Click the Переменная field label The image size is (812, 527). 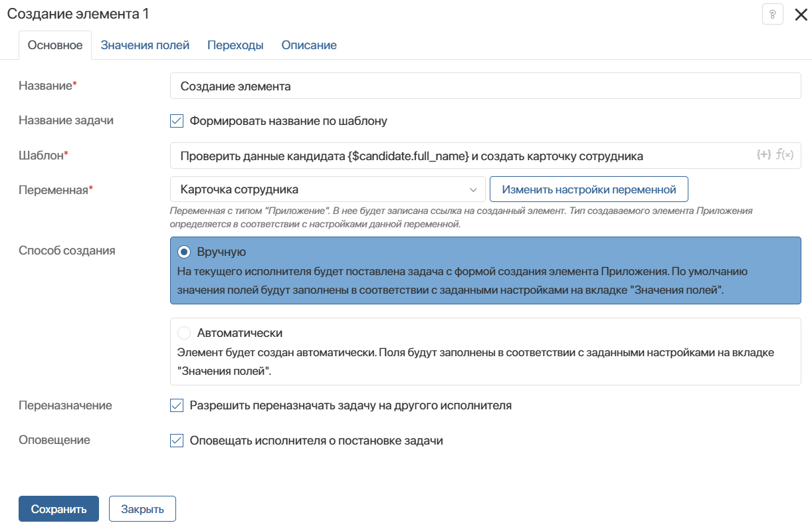click(56, 190)
